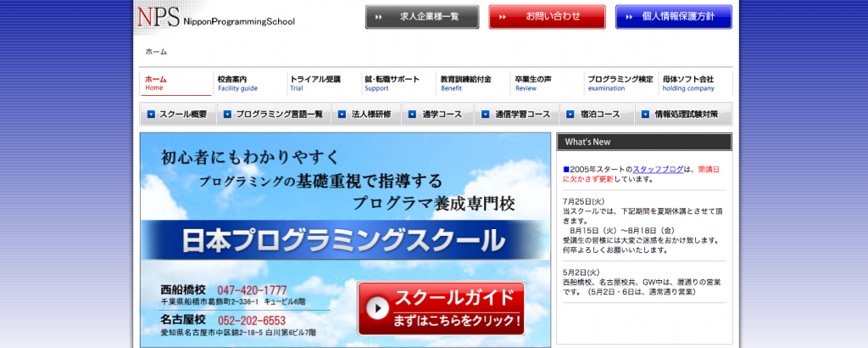The image size is (868, 348).
Task: Open the 就・転職サポート Support tab
Action: click(x=398, y=83)
